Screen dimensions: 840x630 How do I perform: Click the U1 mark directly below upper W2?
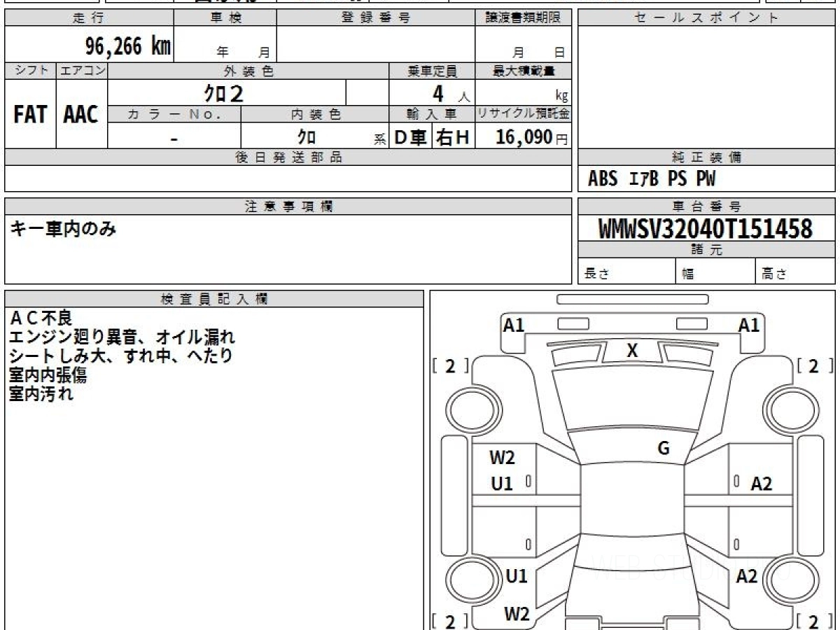coord(502,483)
